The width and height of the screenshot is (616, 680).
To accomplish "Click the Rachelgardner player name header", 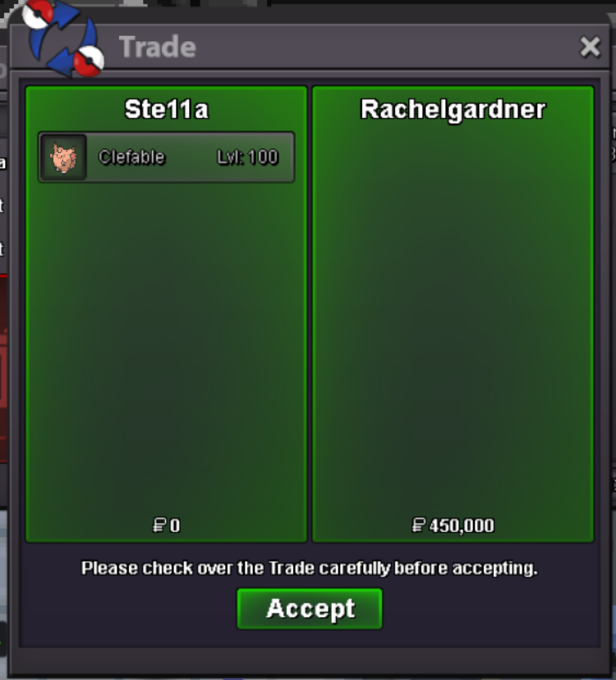I will (x=453, y=109).
